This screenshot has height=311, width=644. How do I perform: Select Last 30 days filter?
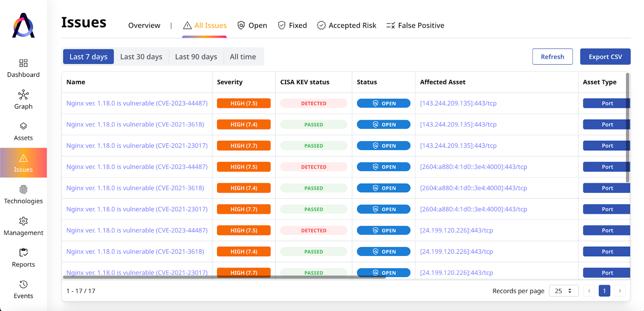(141, 57)
